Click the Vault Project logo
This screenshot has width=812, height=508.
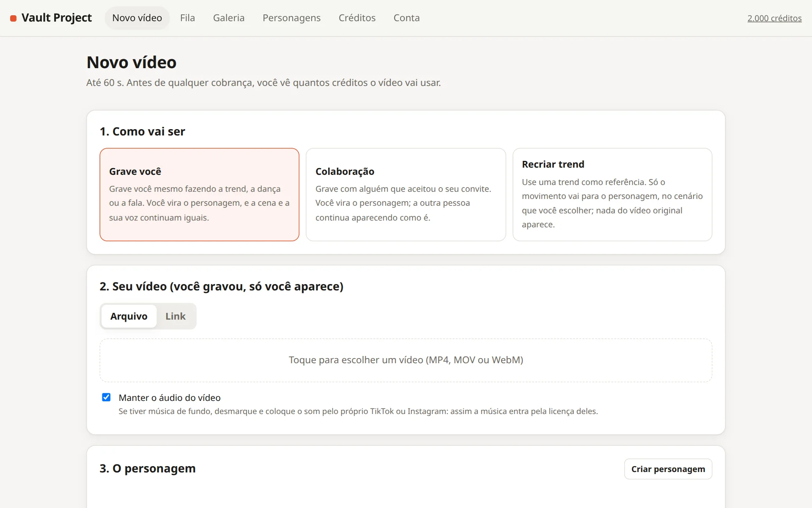(x=51, y=18)
